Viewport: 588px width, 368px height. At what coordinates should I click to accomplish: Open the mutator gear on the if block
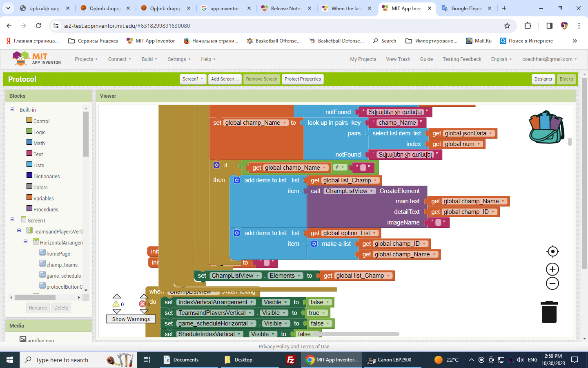click(x=216, y=165)
